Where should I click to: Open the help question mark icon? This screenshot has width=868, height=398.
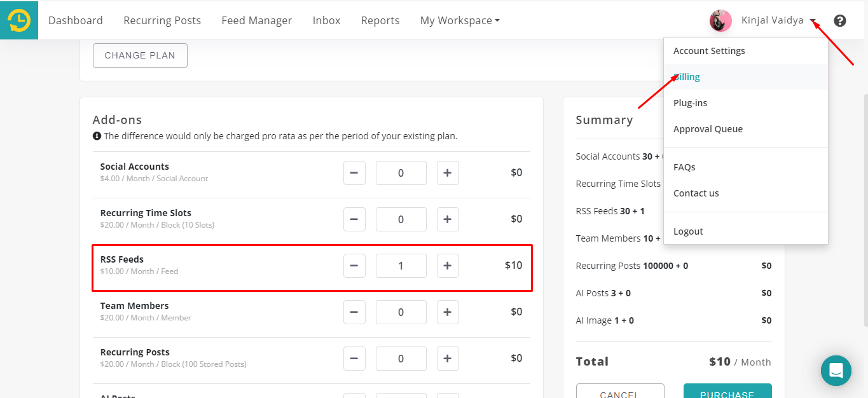(x=840, y=21)
